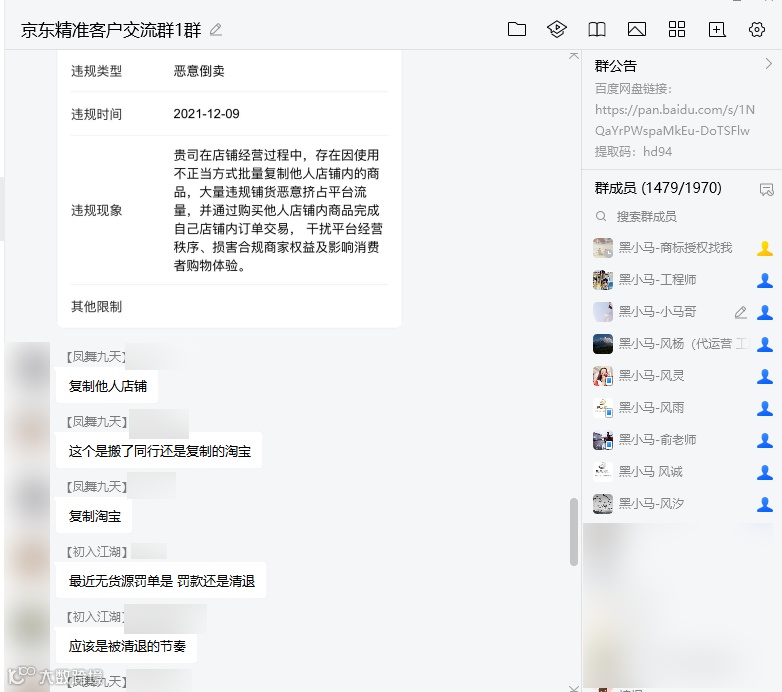Edit the group name with pencil icon
This screenshot has height=692, width=782.
pyautogui.click(x=215, y=30)
